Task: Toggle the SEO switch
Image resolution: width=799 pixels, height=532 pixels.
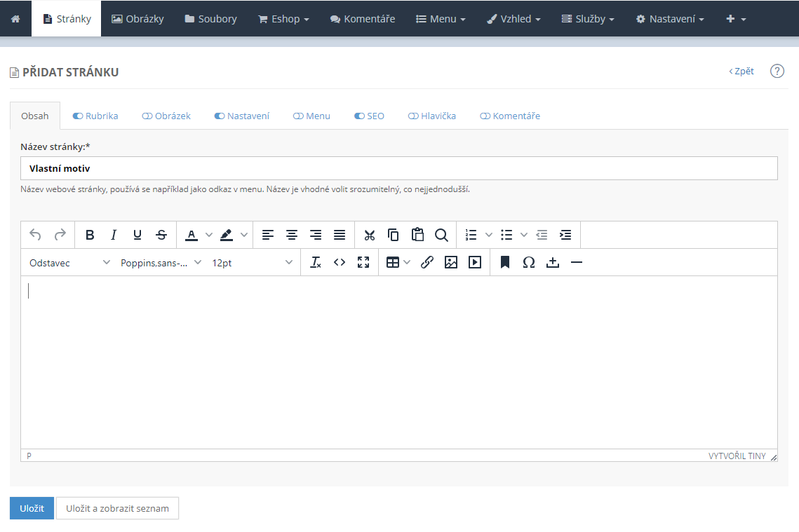Action: point(359,116)
